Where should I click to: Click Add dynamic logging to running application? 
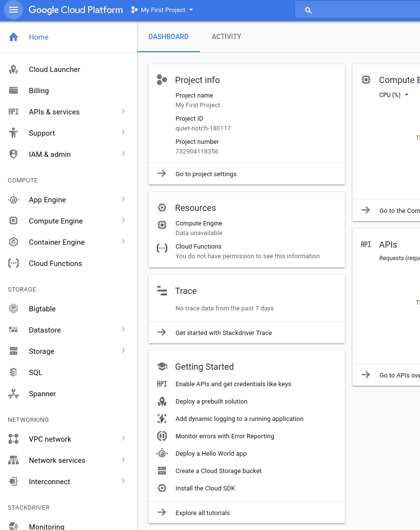point(239,419)
